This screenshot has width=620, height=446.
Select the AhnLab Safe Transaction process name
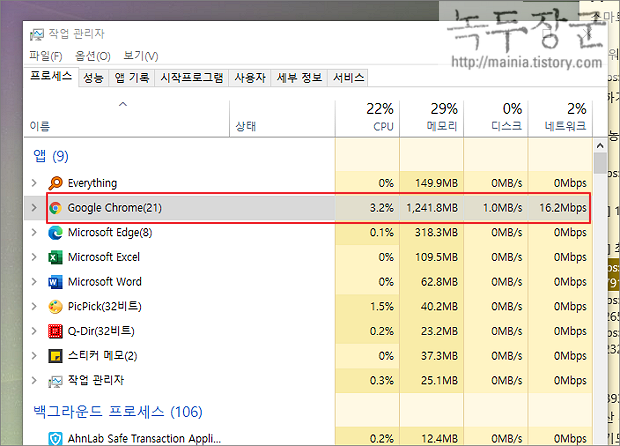tap(144, 438)
